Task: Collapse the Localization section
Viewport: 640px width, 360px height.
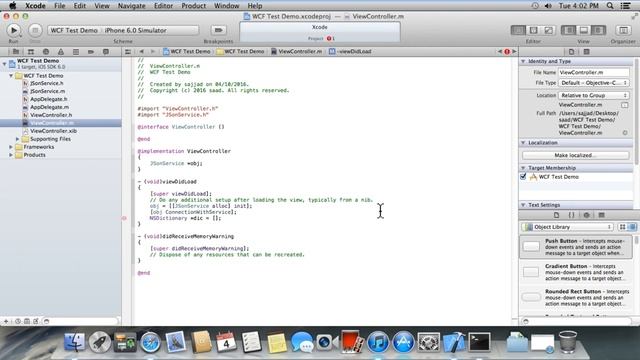Action: coord(523,143)
